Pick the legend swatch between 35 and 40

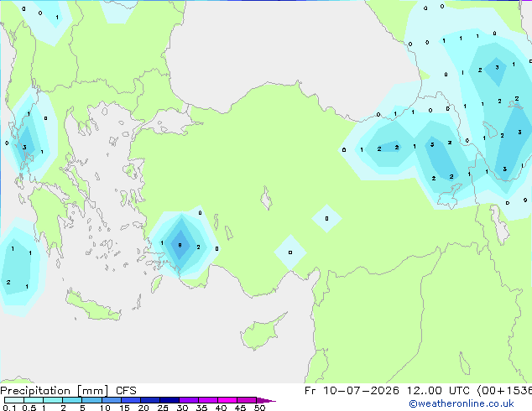point(207,400)
